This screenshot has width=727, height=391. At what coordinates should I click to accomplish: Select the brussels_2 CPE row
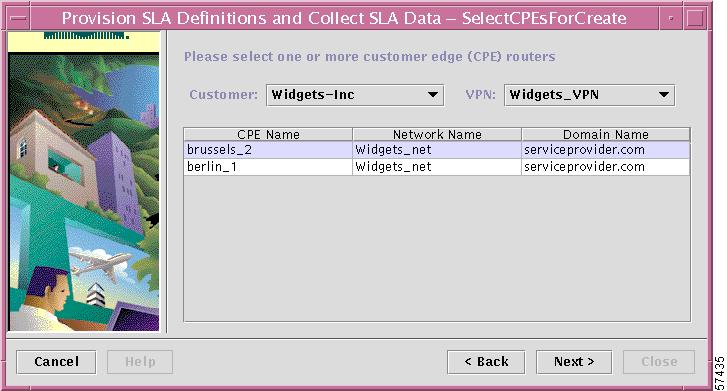pyautogui.click(x=437, y=150)
